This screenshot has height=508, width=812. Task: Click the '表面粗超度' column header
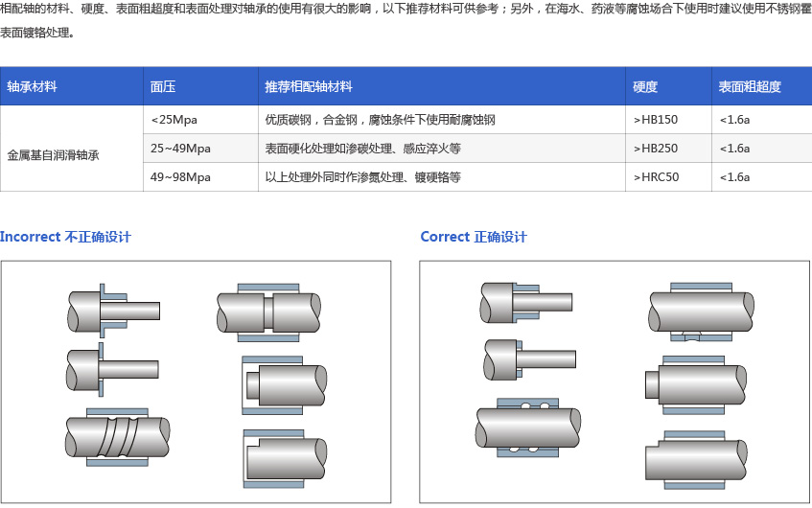tap(750, 86)
